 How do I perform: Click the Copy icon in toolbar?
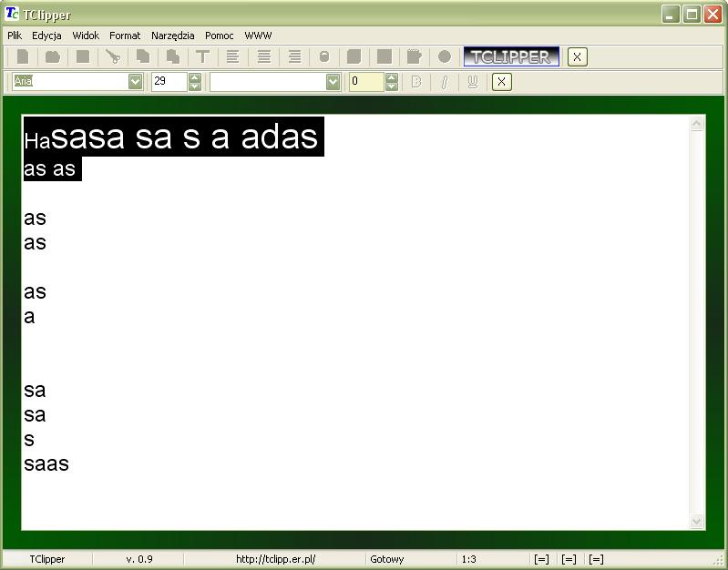coord(143,56)
